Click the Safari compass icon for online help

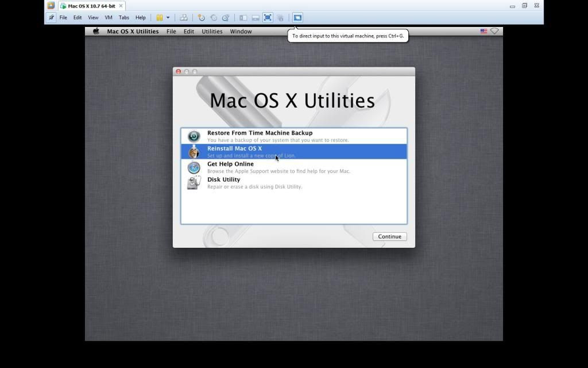(194, 167)
